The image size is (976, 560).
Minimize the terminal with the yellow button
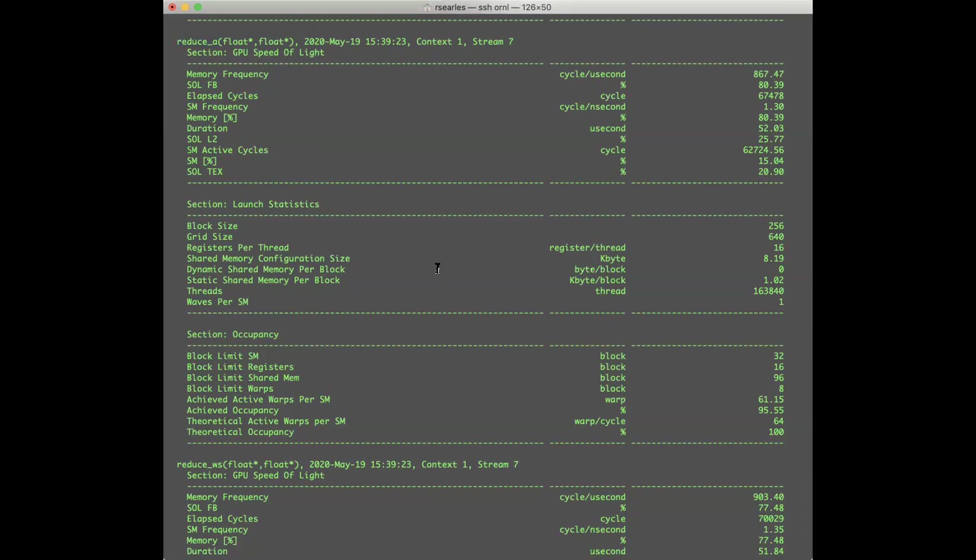[x=185, y=7]
